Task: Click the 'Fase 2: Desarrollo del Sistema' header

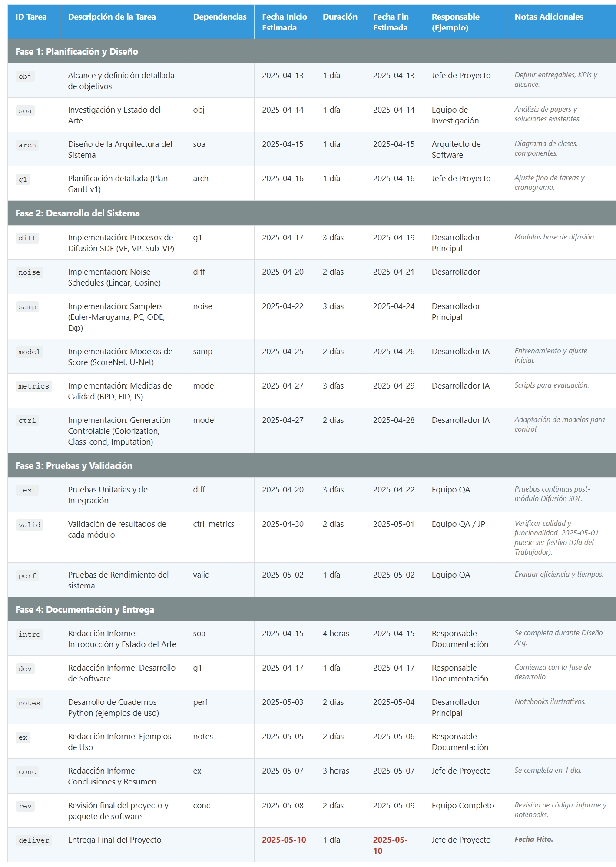Action: click(78, 213)
